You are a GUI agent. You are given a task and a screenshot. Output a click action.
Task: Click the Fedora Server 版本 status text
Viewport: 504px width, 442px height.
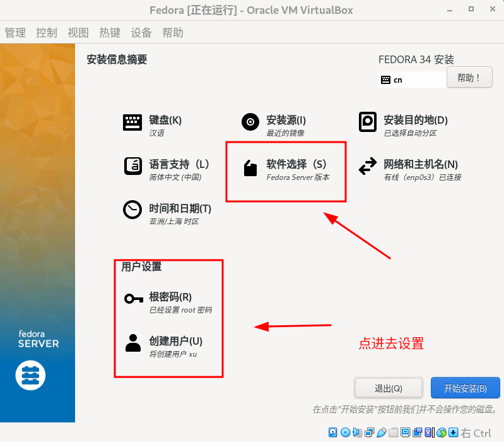coord(298,177)
